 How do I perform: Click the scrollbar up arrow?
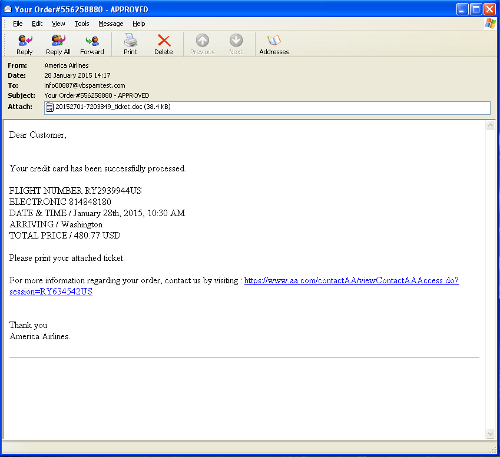[x=490, y=126]
